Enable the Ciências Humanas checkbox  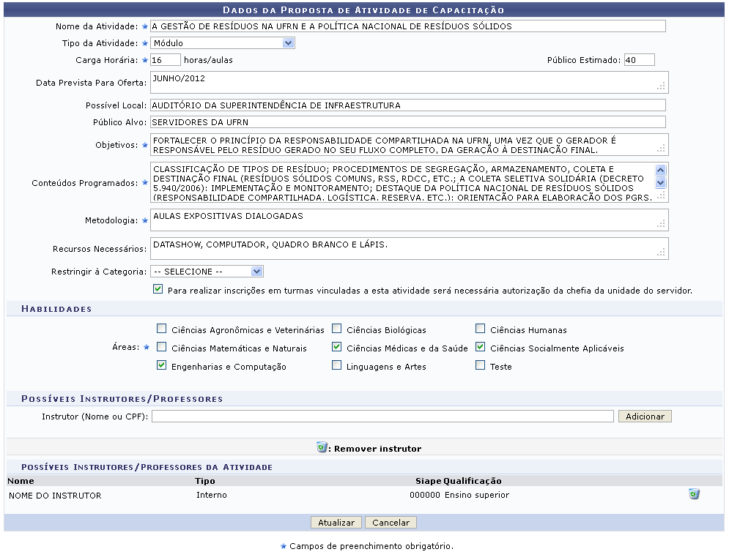(481, 329)
